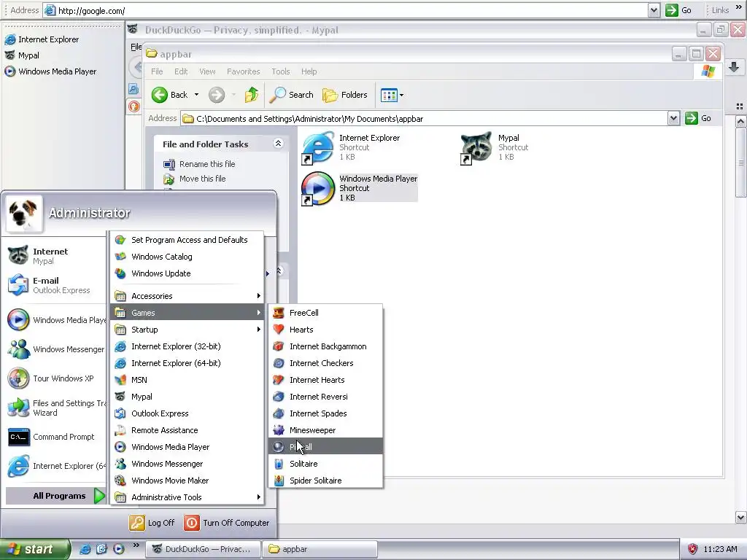Image resolution: width=747 pixels, height=560 pixels.
Task: Launch Windows Movie Maker
Action: coord(187,480)
